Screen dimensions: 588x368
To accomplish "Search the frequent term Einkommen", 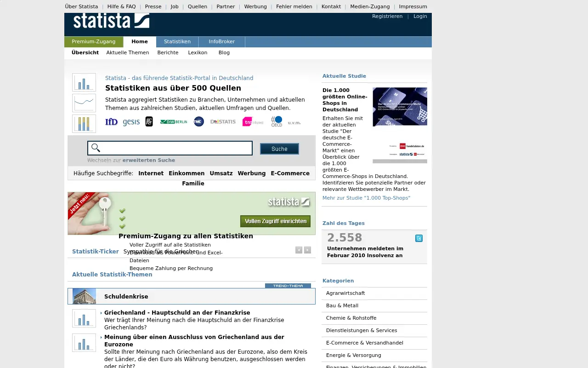I will tap(187, 173).
